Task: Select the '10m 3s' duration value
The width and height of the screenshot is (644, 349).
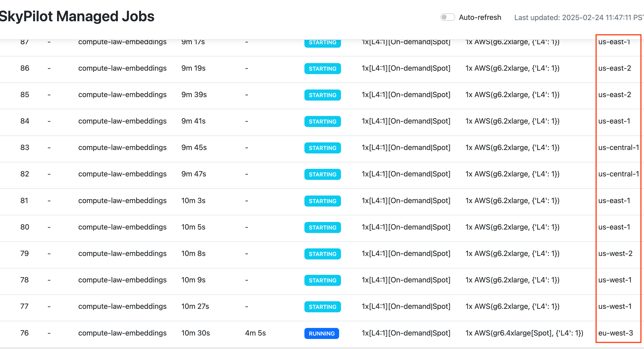Action: [193, 201]
